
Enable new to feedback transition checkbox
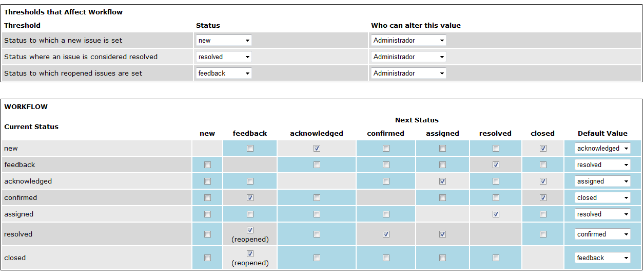tap(250, 149)
